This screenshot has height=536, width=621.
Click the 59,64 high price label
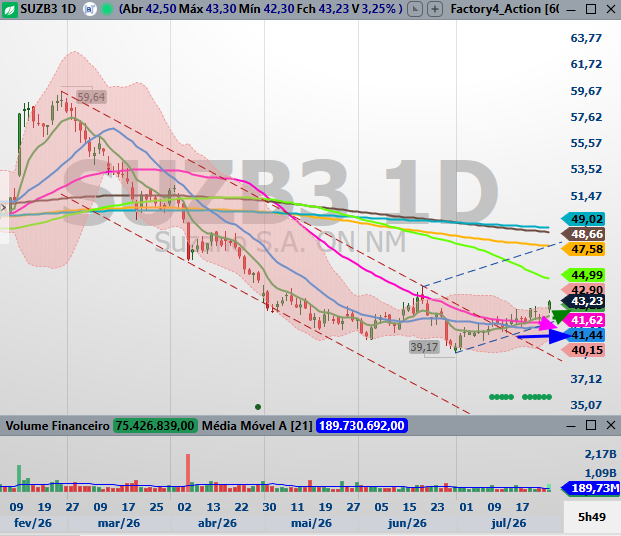(x=91, y=97)
